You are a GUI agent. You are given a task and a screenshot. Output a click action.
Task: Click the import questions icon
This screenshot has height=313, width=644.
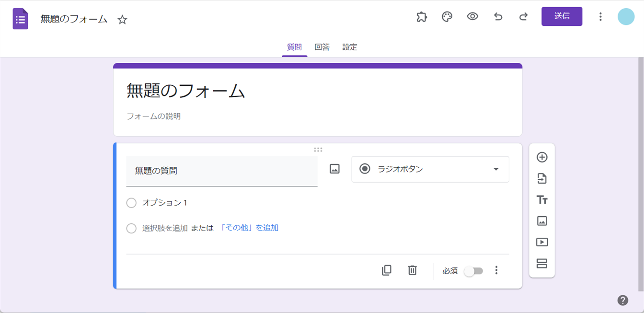[541, 179]
